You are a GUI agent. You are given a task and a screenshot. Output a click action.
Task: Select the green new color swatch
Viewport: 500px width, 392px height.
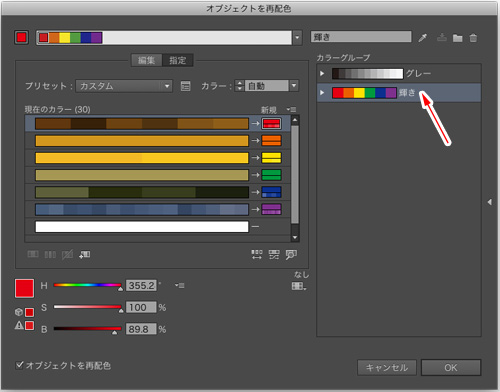(271, 175)
